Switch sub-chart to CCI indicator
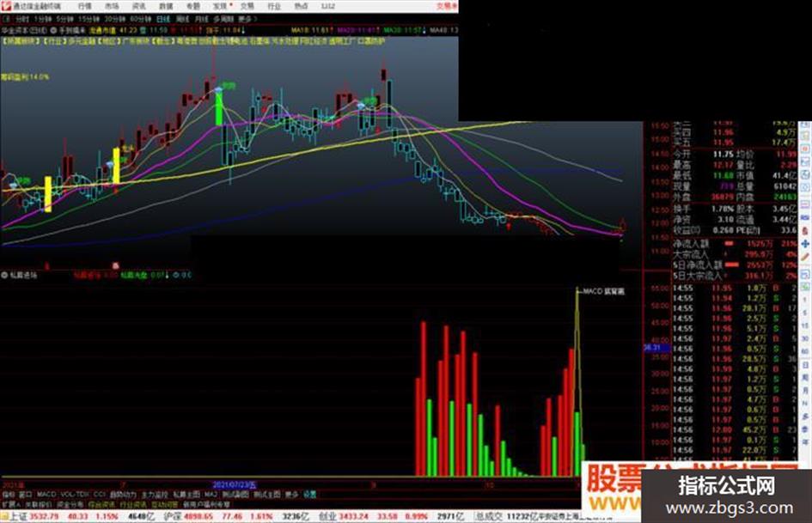 tap(100, 495)
